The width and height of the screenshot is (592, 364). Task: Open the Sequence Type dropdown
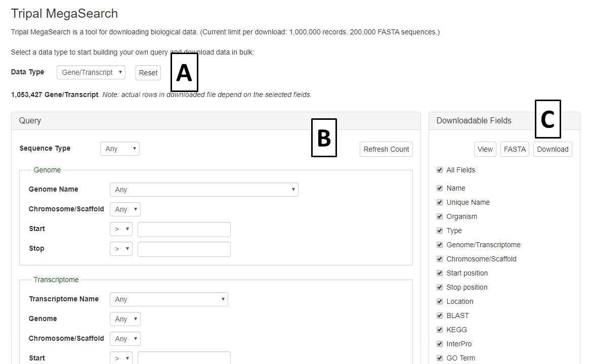[120, 149]
